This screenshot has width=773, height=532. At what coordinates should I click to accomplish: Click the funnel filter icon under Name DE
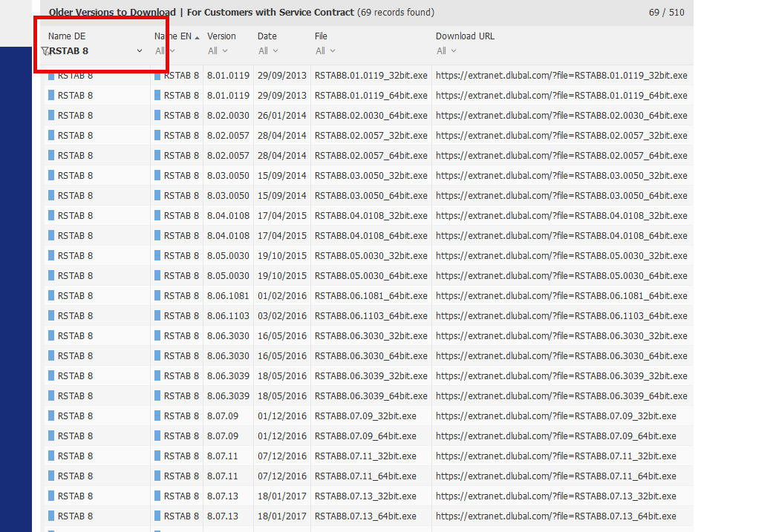tap(45, 51)
